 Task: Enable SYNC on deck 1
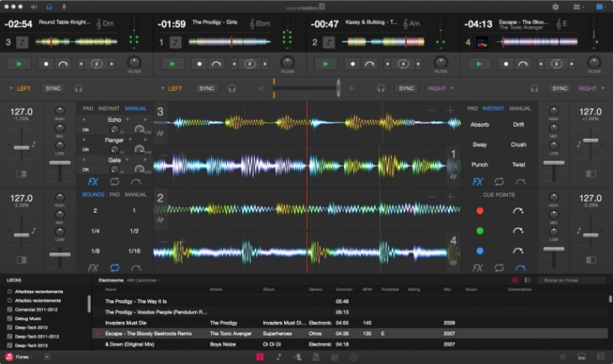tap(206, 88)
